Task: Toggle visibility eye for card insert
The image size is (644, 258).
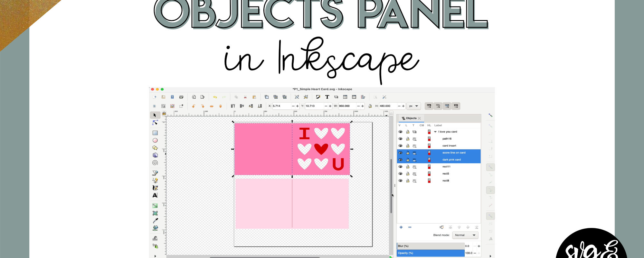Action: pyautogui.click(x=400, y=146)
